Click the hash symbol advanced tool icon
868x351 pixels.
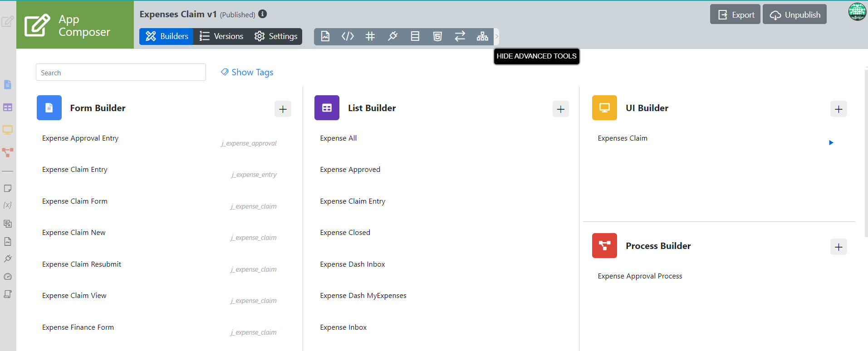tap(370, 36)
